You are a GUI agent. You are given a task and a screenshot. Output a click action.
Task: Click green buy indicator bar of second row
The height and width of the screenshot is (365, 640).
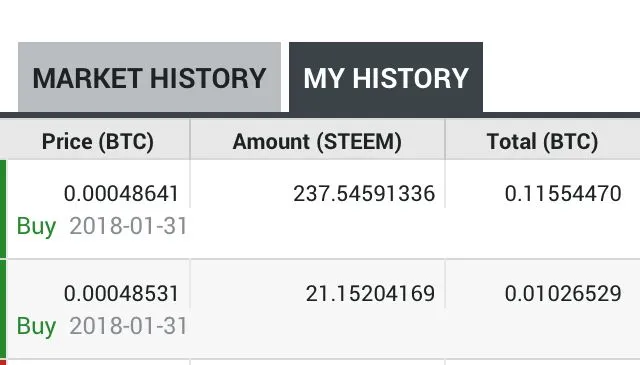[3, 309]
